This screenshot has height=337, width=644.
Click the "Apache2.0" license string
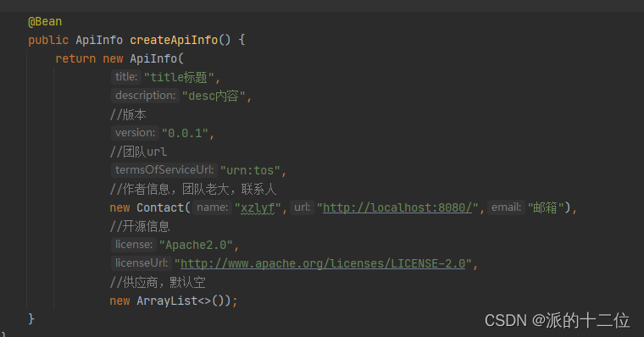click(196, 245)
